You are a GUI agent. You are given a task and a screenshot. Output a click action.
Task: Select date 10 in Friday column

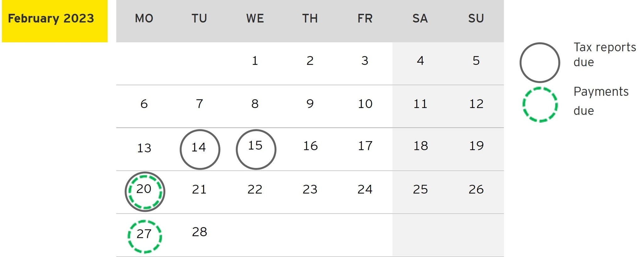(365, 104)
